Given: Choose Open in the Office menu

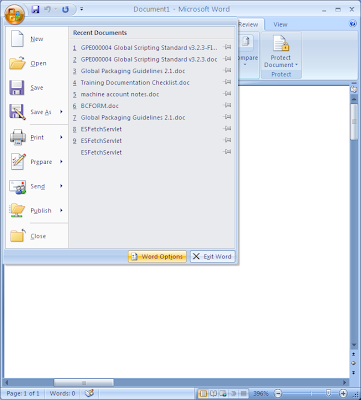Looking at the screenshot, I should click(x=37, y=63).
